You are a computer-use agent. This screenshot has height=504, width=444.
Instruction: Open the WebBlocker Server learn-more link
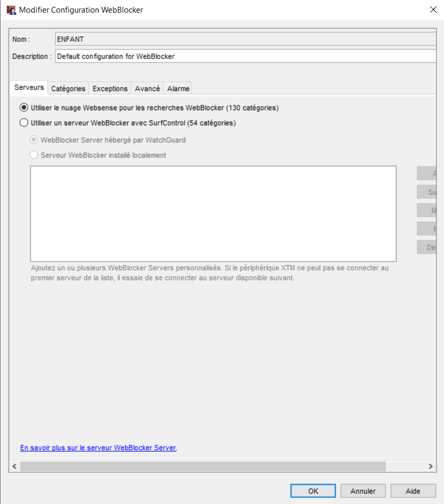click(98, 448)
